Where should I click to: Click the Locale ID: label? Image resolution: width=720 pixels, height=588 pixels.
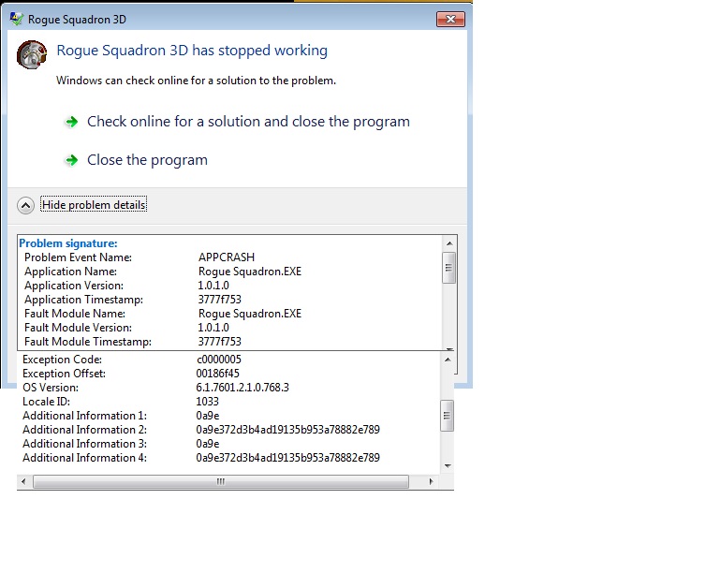(x=47, y=402)
